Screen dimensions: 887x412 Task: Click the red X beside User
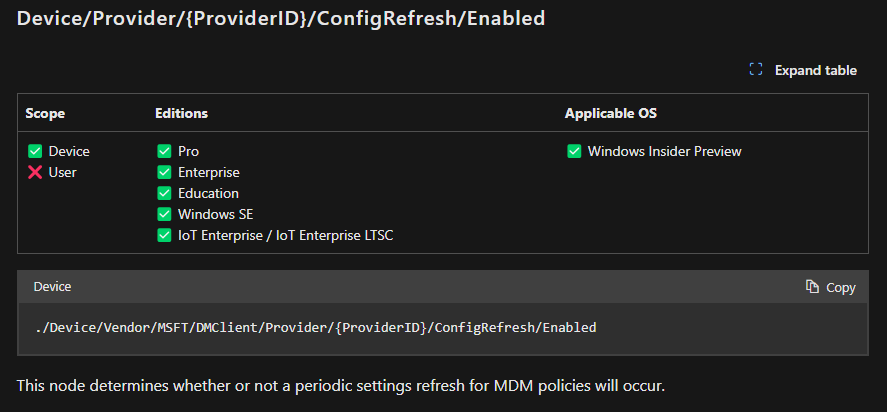[x=35, y=172]
